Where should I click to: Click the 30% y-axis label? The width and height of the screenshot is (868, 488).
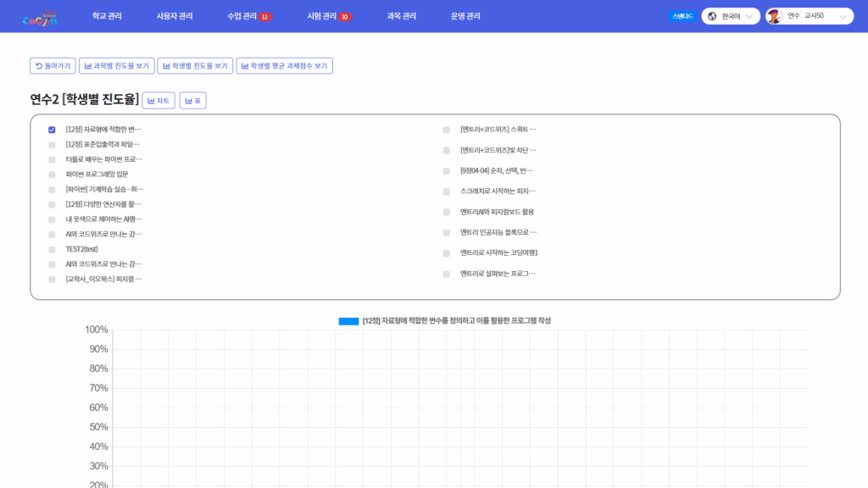click(98, 466)
